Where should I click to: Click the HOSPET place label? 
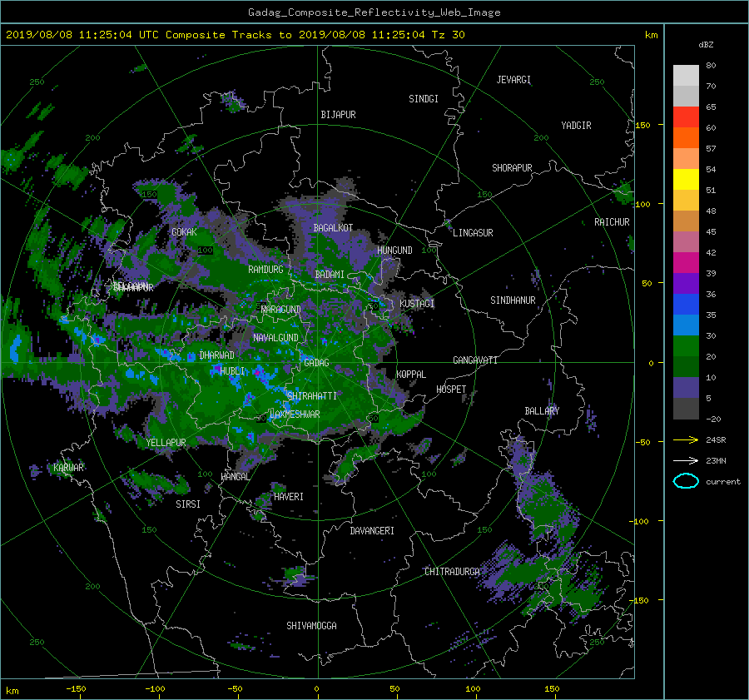click(x=451, y=390)
